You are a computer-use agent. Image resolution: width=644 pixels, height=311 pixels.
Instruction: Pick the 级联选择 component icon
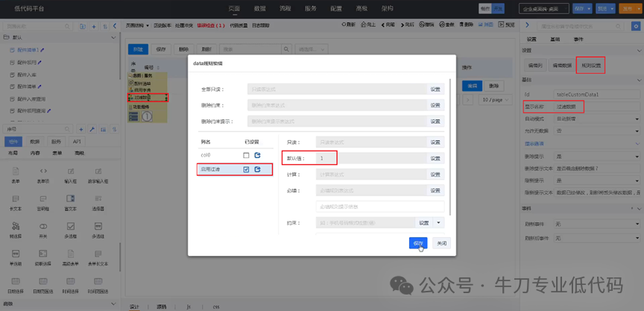[43, 254]
